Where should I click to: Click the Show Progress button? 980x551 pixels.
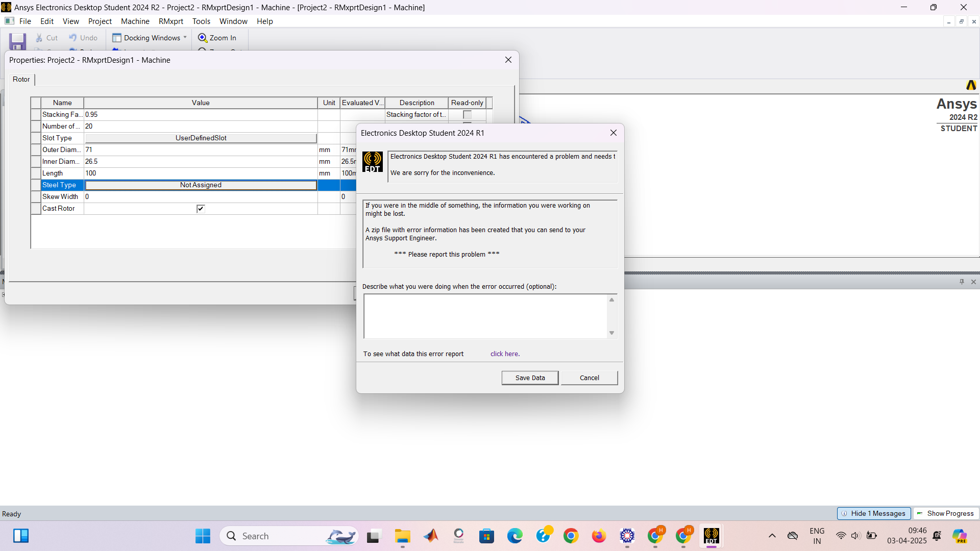tap(946, 514)
